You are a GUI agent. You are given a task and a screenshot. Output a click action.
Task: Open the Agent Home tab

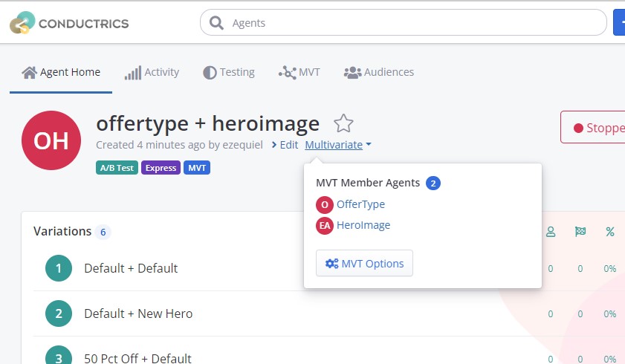point(61,72)
